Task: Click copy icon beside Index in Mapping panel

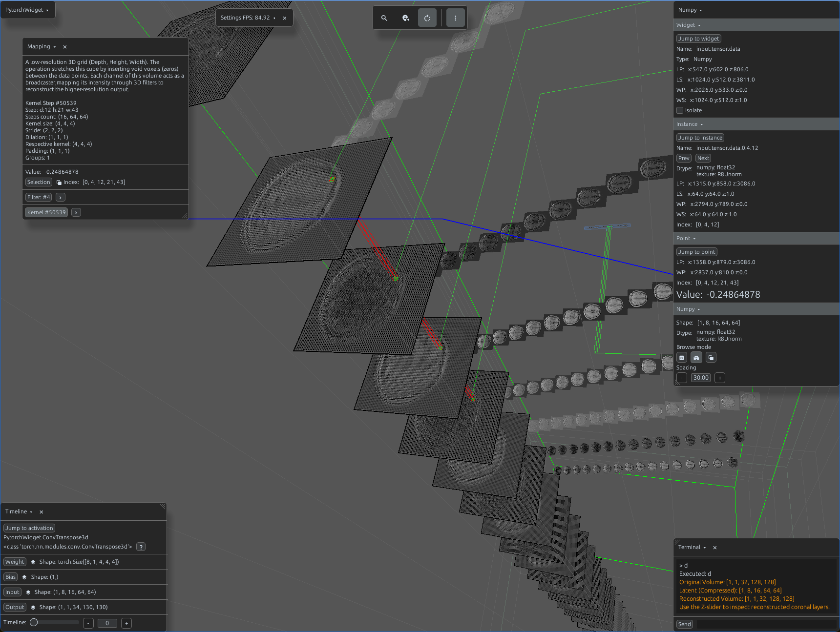Action: [59, 183]
